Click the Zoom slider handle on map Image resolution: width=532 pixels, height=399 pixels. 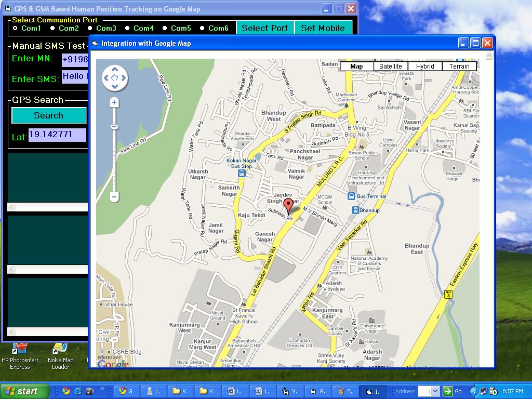[114, 127]
